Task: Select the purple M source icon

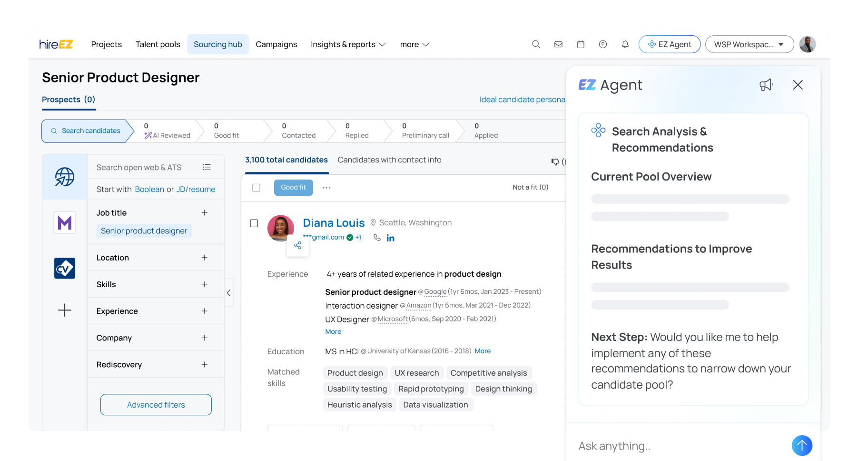Action: 65,222
